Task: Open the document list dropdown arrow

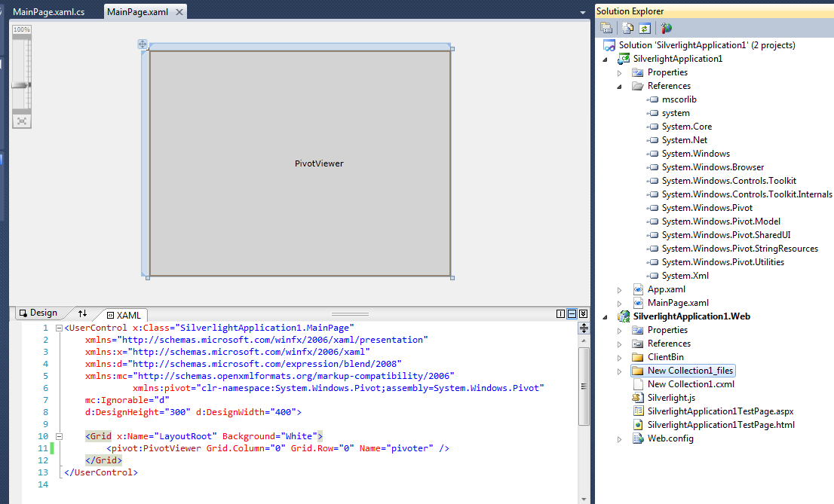Action: (x=582, y=13)
